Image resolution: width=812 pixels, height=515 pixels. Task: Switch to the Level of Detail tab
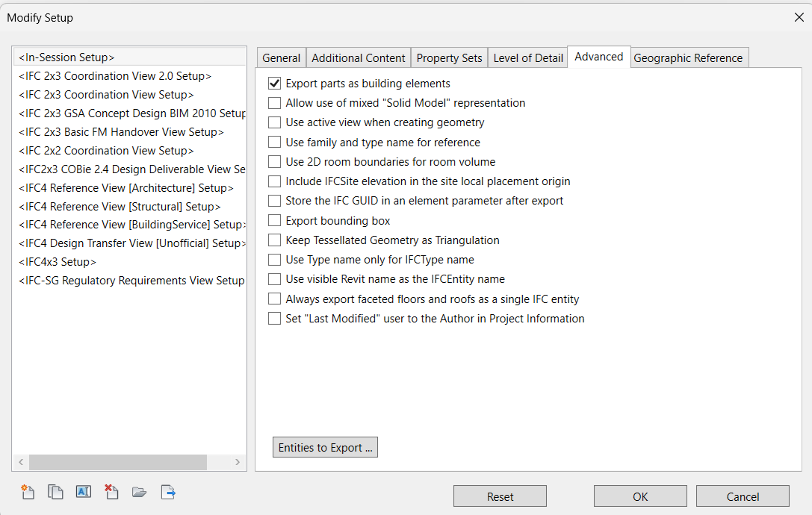(x=528, y=58)
